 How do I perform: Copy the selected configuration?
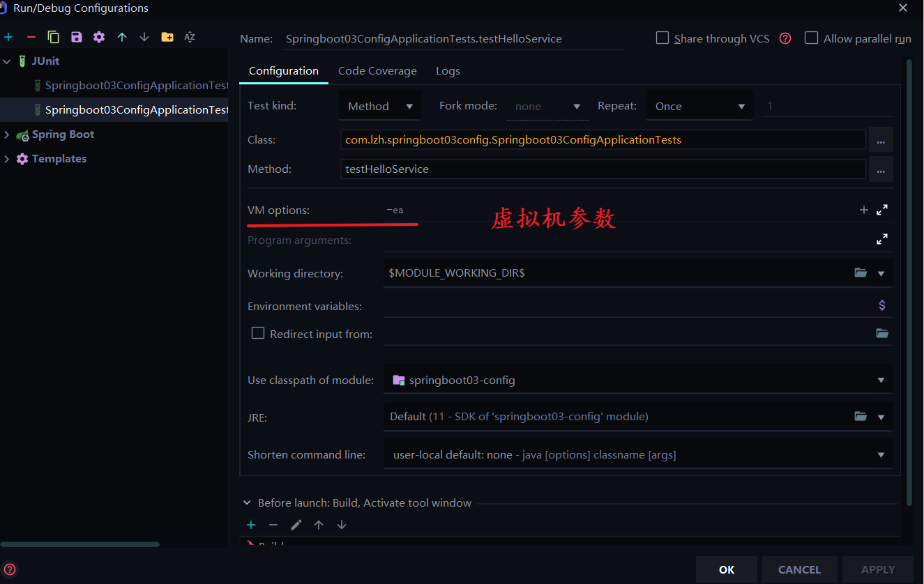click(54, 37)
